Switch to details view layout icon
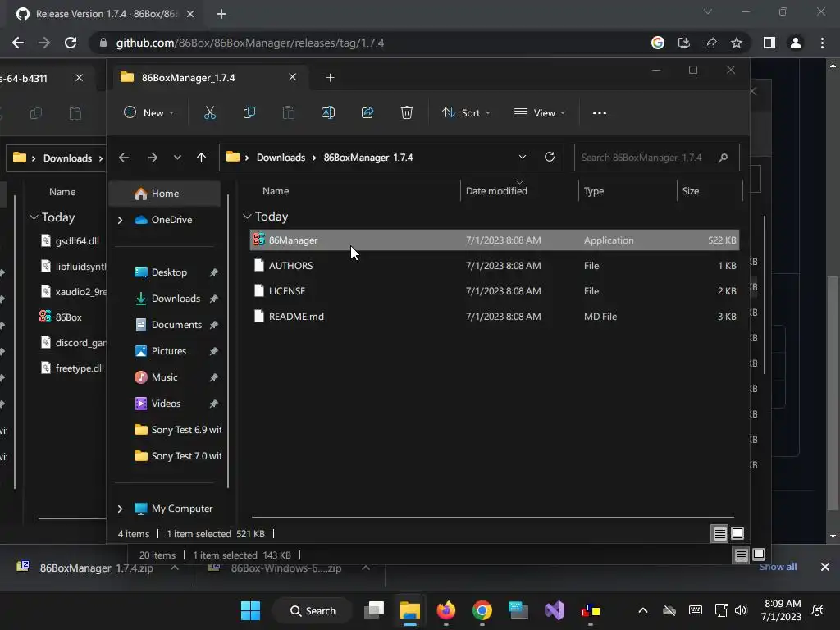This screenshot has width=840, height=630. [719, 533]
